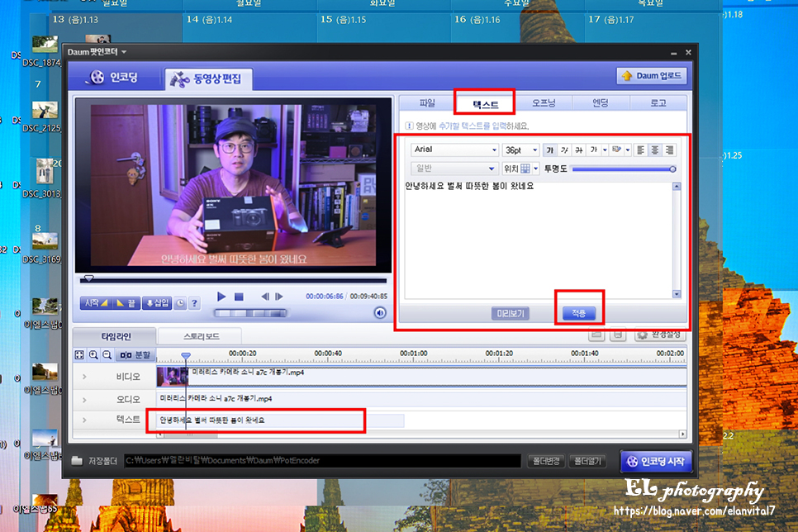Toggle strikethrough text formatting
The height and width of the screenshot is (532, 798).
pyautogui.click(x=578, y=150)
